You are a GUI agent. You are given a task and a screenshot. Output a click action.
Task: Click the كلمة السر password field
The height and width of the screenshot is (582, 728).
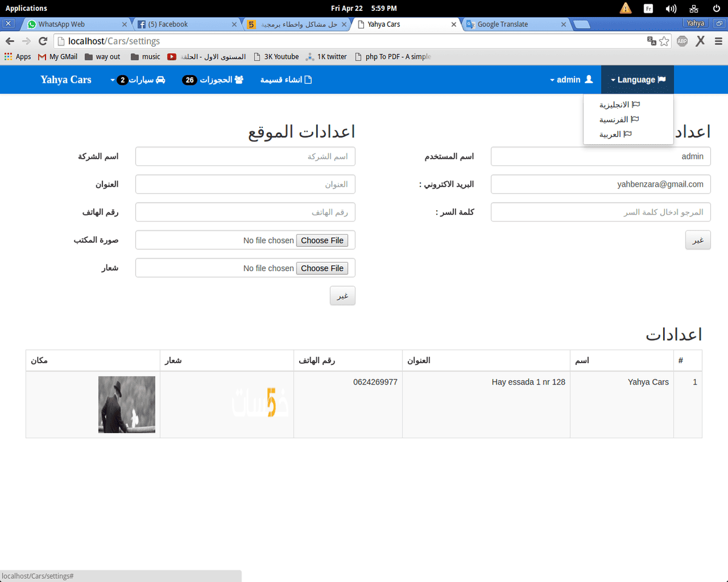click(601, 212)
